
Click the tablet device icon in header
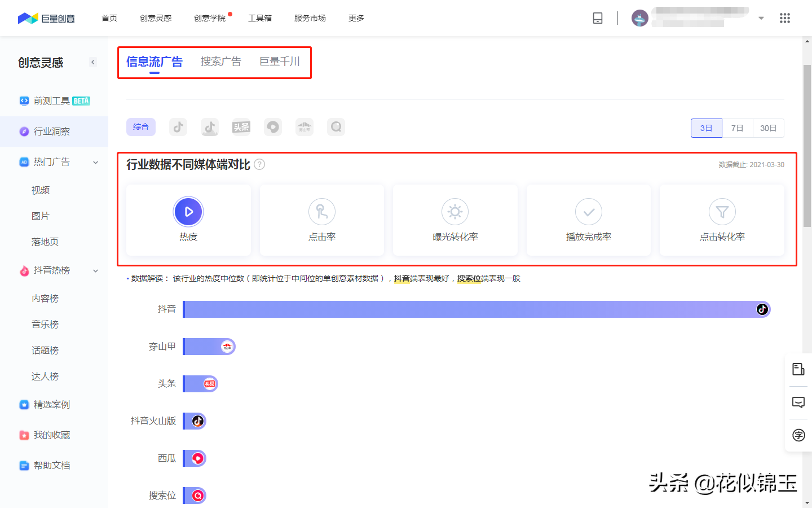coord(598,18)
